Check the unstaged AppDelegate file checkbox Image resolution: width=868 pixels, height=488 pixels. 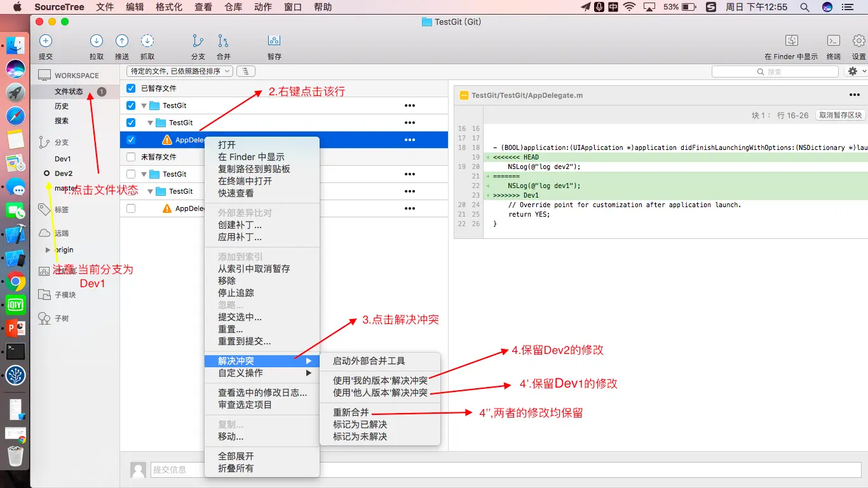pos(131,208)
